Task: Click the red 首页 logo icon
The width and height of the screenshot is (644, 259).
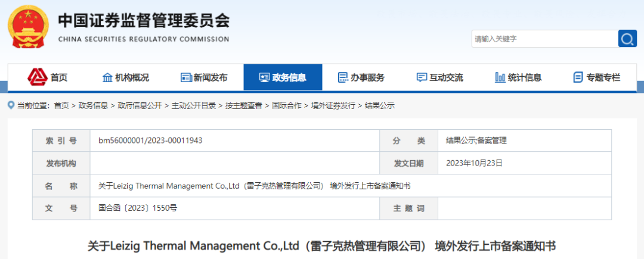Action: coord(38,77)
